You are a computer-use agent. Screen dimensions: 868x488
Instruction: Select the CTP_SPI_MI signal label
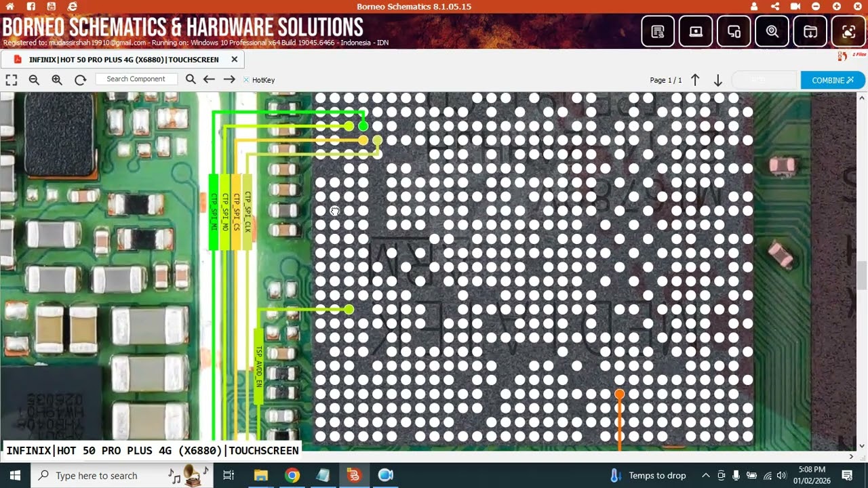[214, 211]
